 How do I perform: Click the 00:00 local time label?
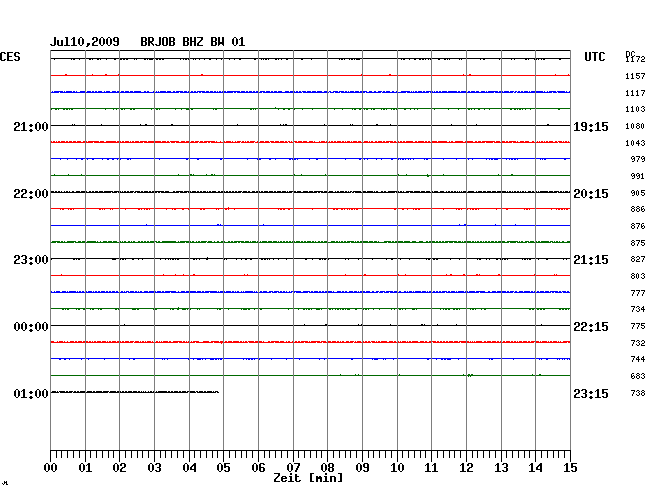pos(31,327)
